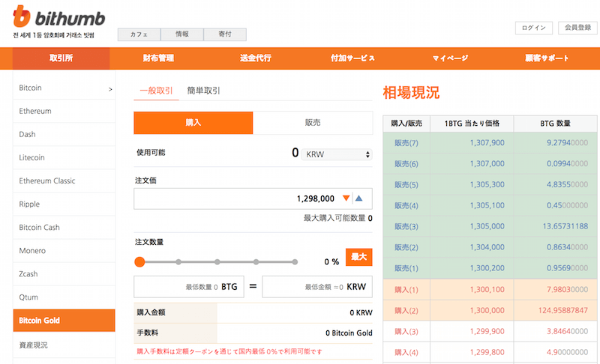Click price 1,299,800 in order book
Viewport: 600px width, 364px height.
(x=487, y=352)
